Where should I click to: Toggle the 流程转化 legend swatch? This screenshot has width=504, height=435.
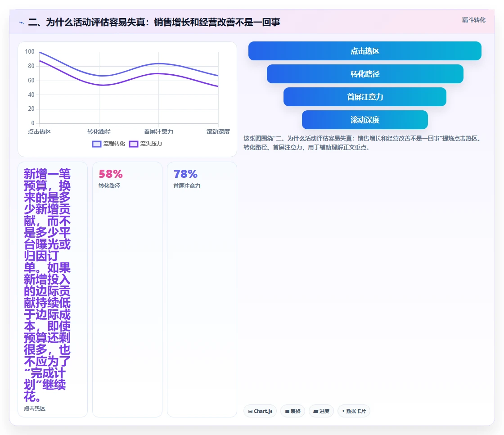pos(97,144)
